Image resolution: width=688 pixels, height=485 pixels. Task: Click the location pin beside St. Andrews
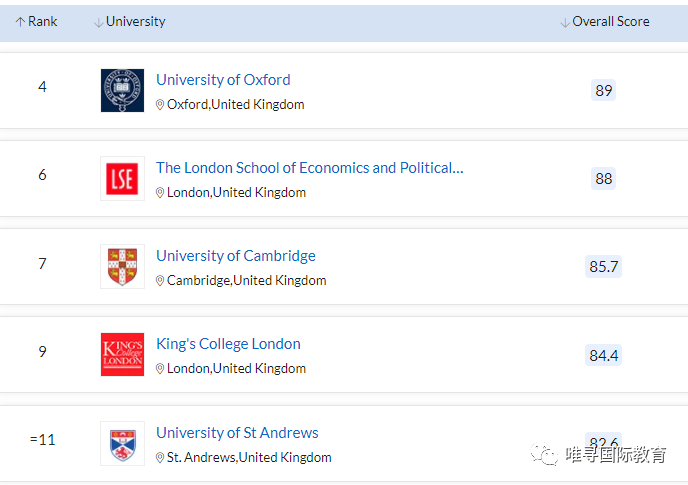pos(160,458)
